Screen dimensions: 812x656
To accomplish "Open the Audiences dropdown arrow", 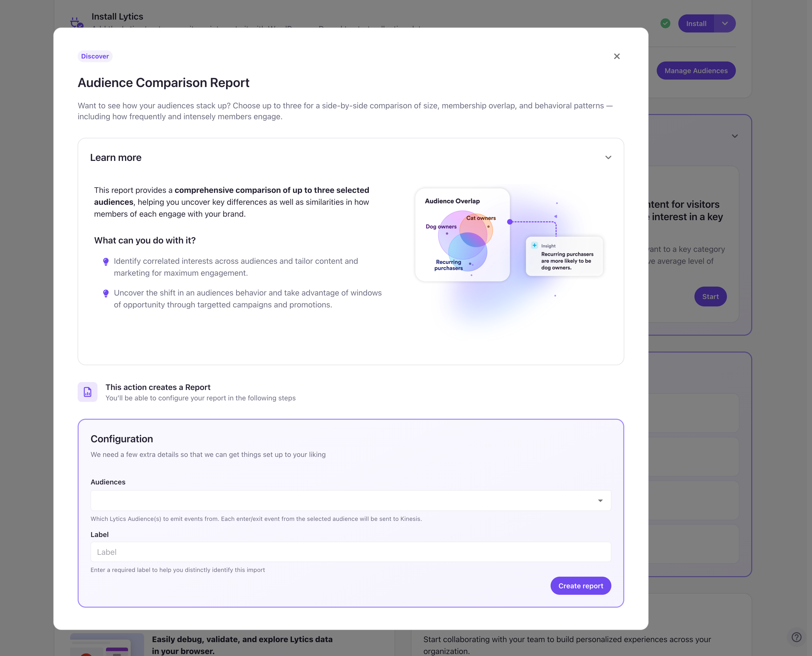I will [600, 501].
